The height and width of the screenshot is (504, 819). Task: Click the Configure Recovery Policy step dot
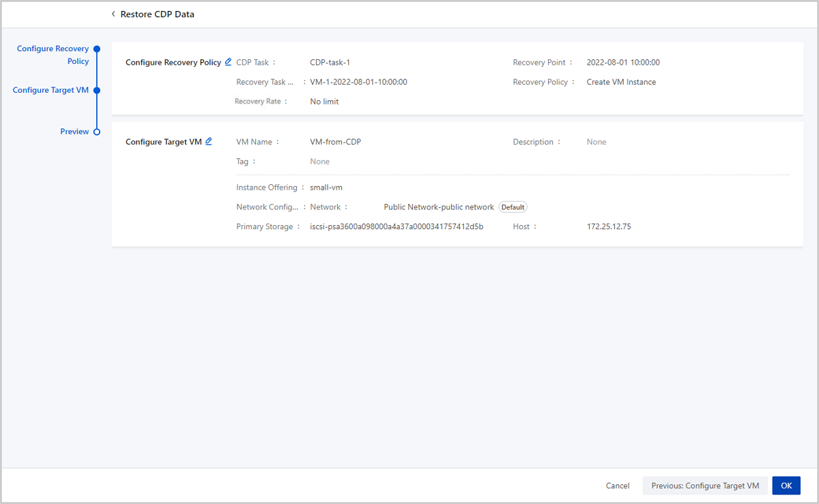[x=97, y=49]
